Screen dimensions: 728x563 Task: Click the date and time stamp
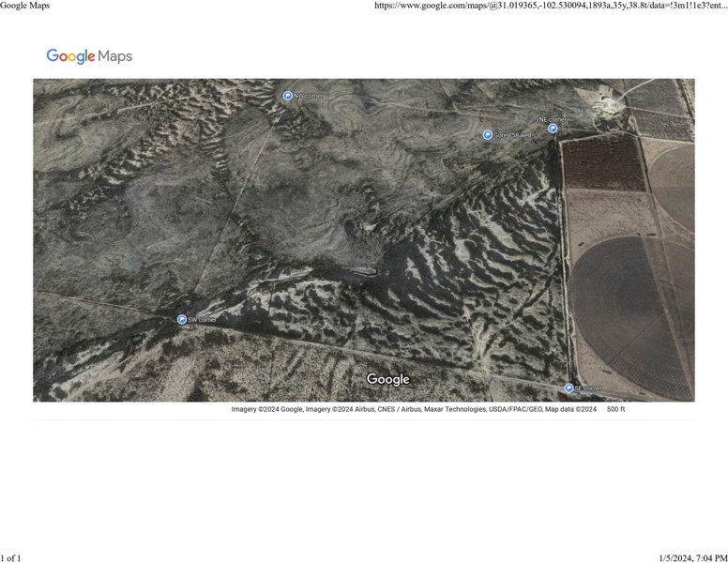(692, 558)
